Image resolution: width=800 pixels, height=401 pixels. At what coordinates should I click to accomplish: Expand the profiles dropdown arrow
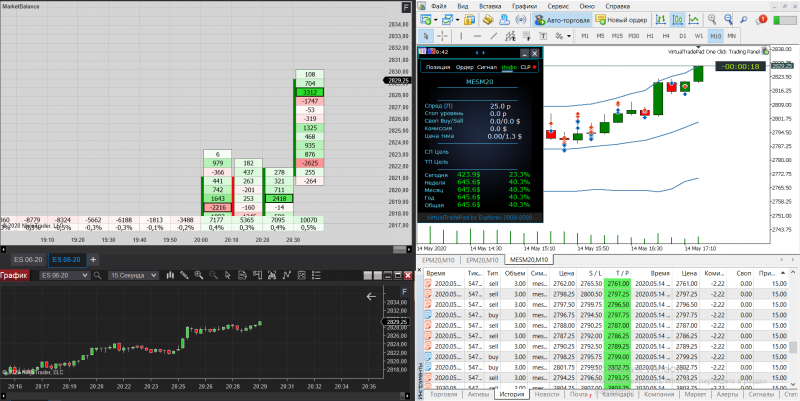(x=457, y=20)
